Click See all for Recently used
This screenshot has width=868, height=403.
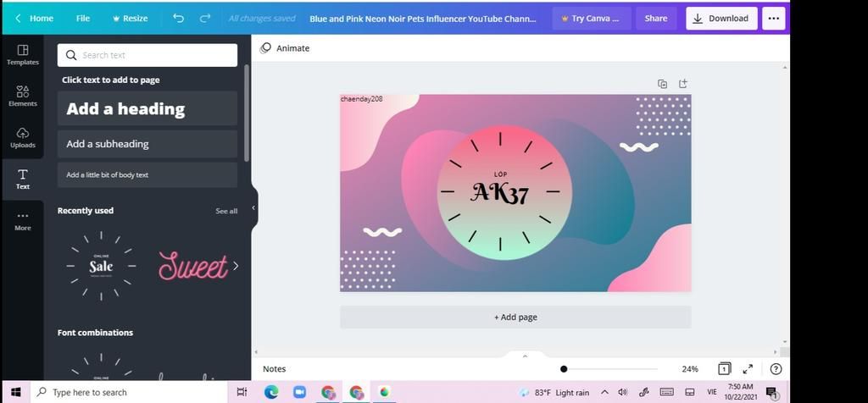pos(226,211)
